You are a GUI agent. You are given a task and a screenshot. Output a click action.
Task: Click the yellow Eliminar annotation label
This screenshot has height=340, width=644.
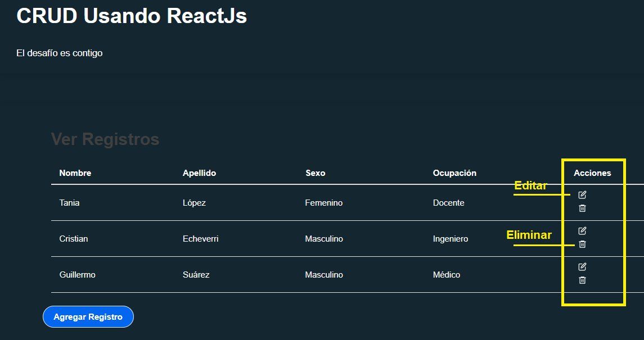pos(529,235)
